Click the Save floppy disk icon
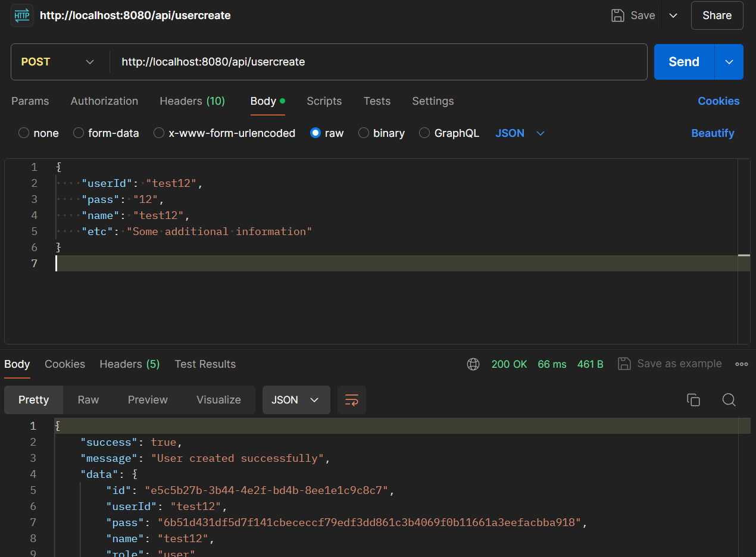Viewport: 756px width, 557px height. coord(618,15)
